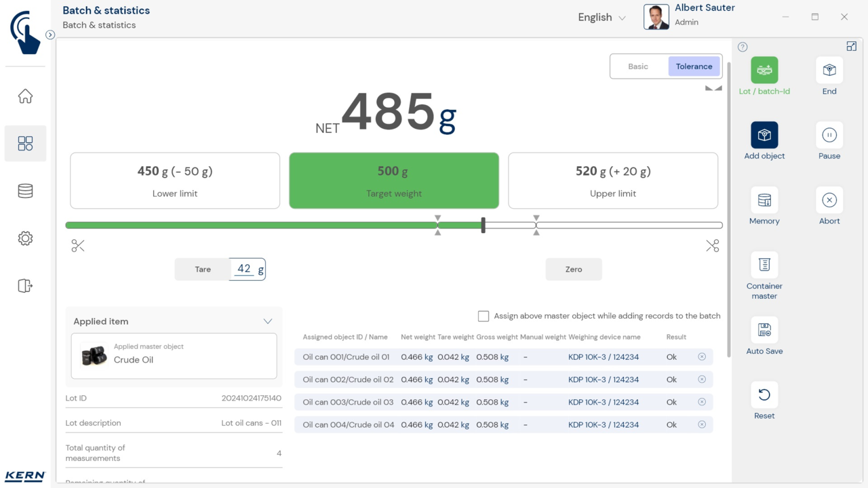Switch to the Basic tab
The width and height of the screenshot is (868, 488).
[638, 66]
